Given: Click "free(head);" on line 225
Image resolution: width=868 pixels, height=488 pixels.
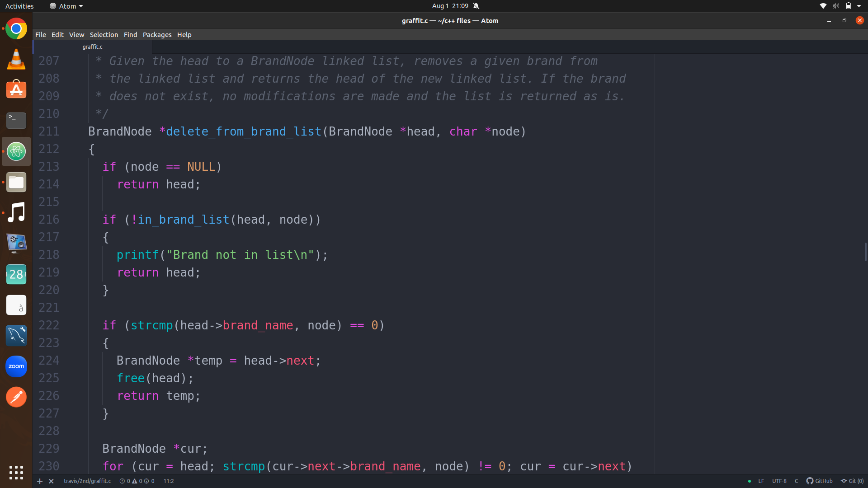Looking at the screenshot, I should click(155, 378).
